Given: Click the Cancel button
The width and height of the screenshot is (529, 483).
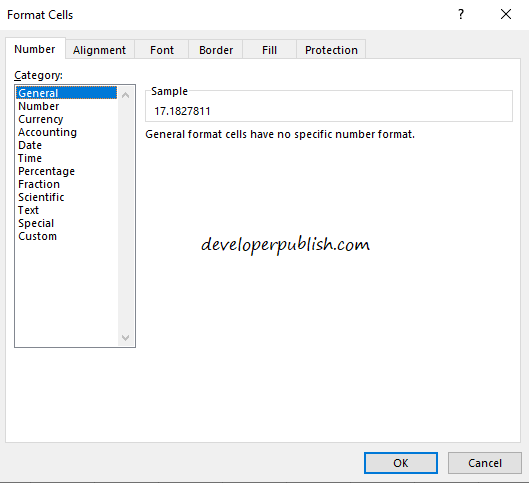Looking at the screenshot, I should (485, 463).
